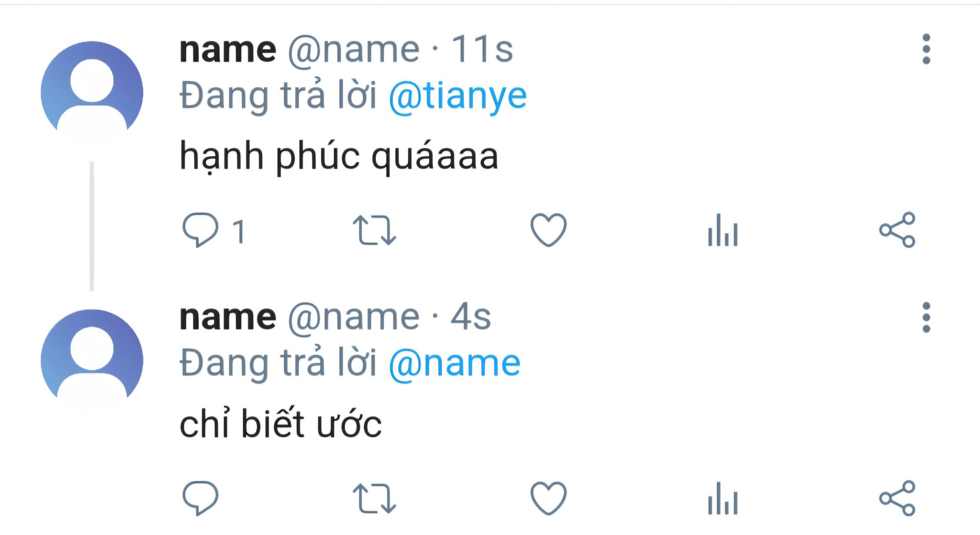Open the tweet text "hạnh phúc quáaaa"
This screenshot has width=980, height=535.
click(338, 156)
